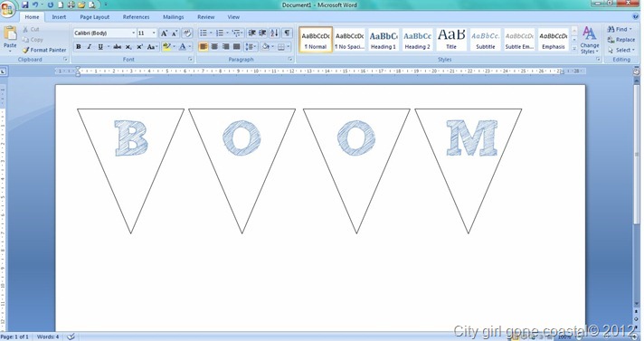
Task: Clear formatting with the eraser icon
Action: pyautogui.click(x=187, y=33)
